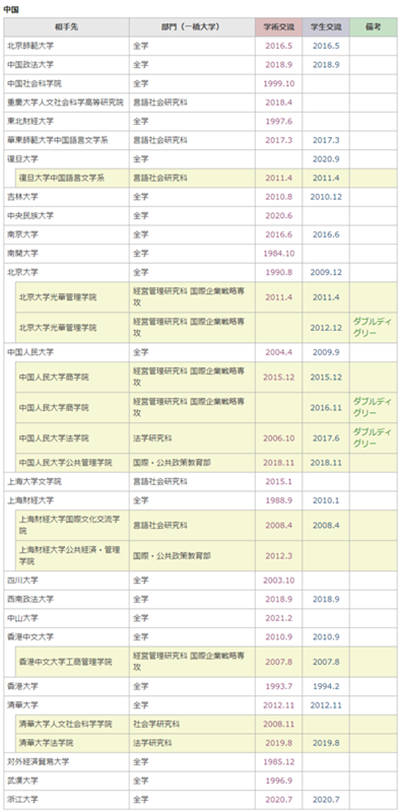Click the 2012.12 student exchange date
The width and height of the screenshot is (400, 812).
coord(326,328)
